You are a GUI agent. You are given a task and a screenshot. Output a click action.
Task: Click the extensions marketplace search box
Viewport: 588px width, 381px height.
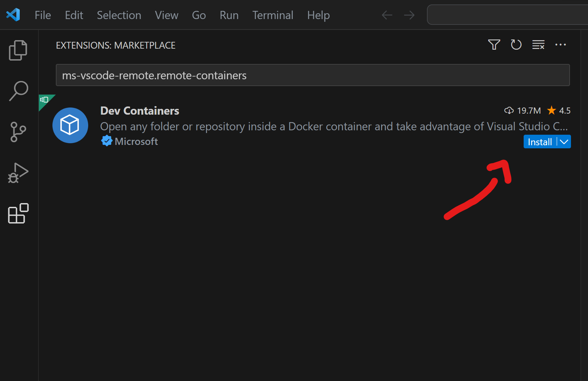(313, 75)
